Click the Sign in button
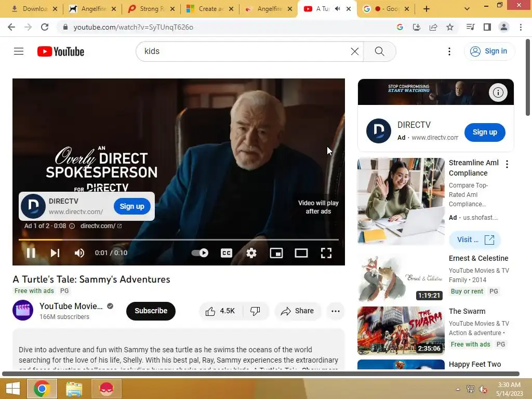The image size is (532, 399). pos(489,51)
